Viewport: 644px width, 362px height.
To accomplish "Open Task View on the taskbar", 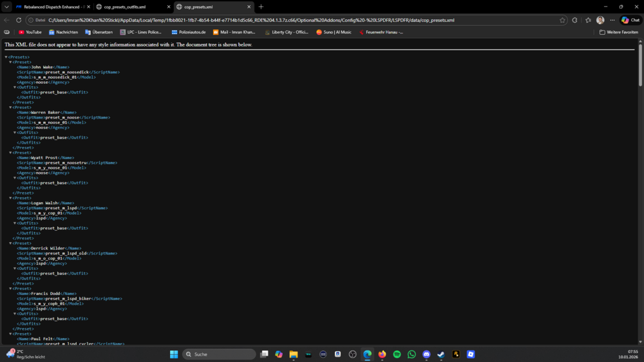I will pos(264,354).
